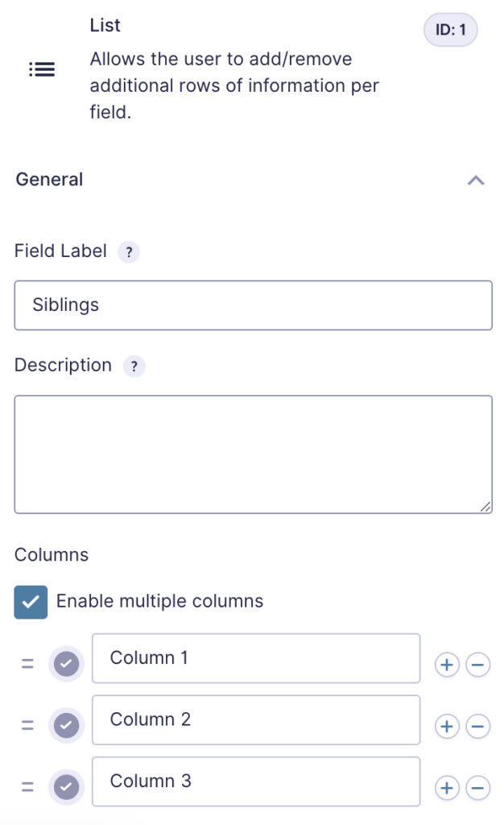
Task: Click the Columns section label
Action: pos(51,555)
